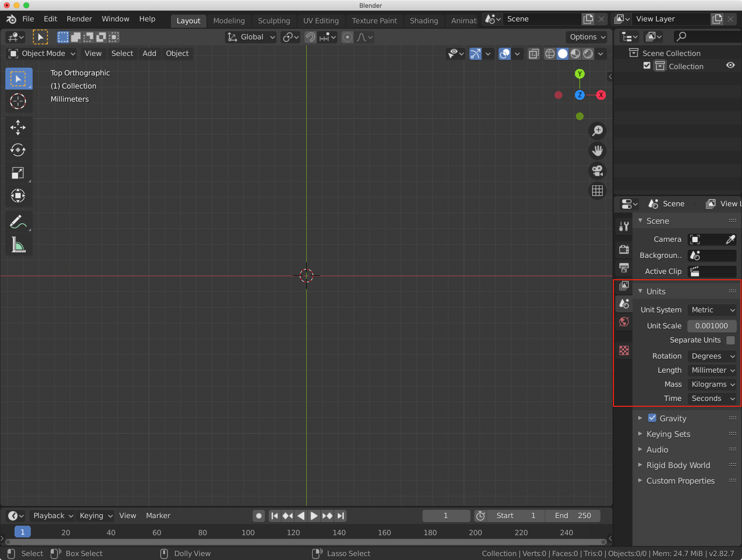Switch to the Shading workspace tab
This screenshot has height=560, width=742.
coord(423,21)
